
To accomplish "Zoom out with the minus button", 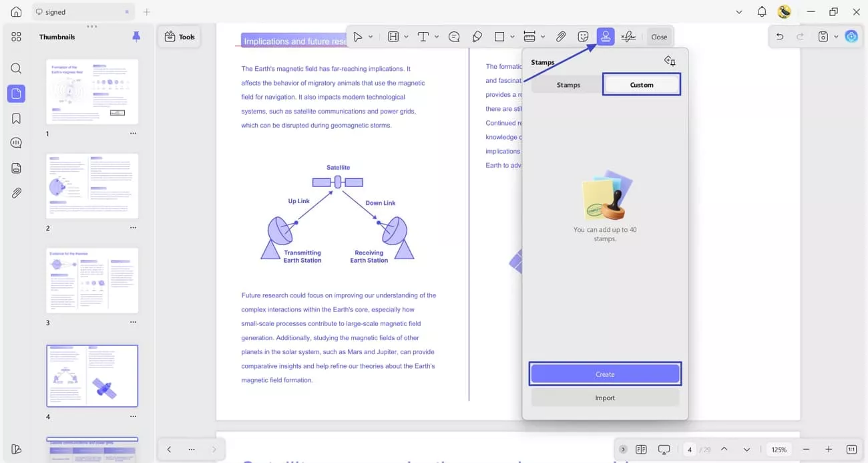I will (807, 450).
